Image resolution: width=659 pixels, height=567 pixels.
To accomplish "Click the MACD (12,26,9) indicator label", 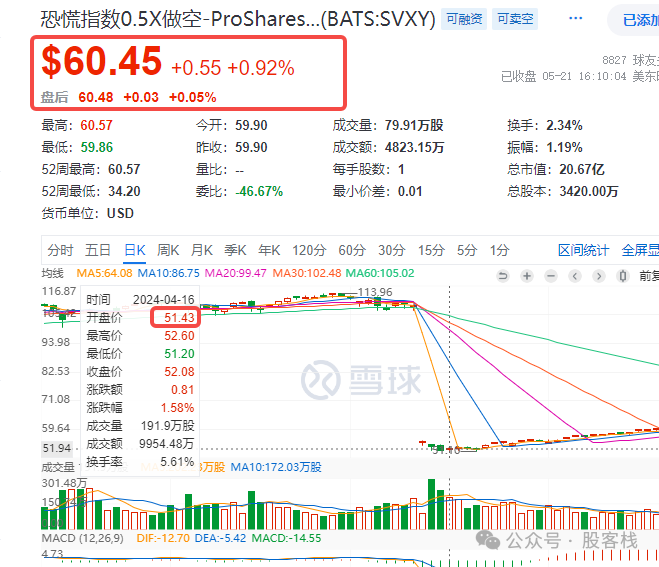I will click(82, 538).
